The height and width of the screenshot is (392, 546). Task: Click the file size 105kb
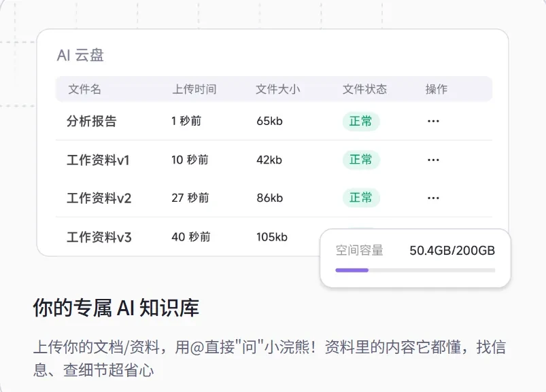pos(272,237)
